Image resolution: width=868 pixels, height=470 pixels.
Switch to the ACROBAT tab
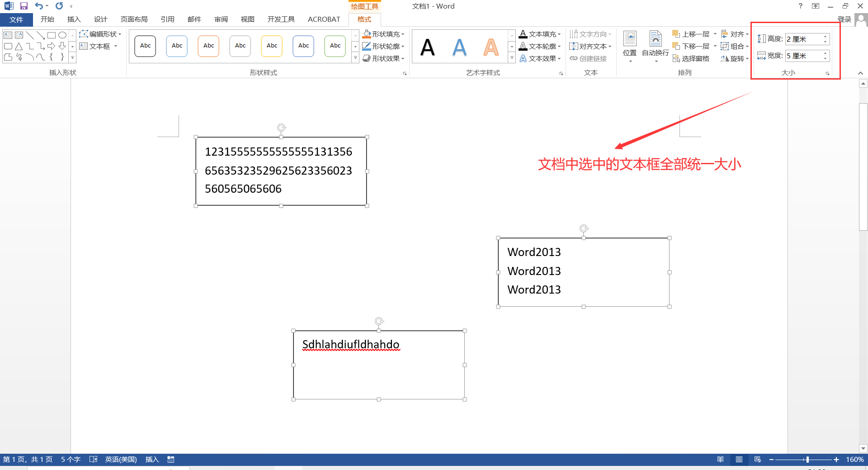coord(324,19)
